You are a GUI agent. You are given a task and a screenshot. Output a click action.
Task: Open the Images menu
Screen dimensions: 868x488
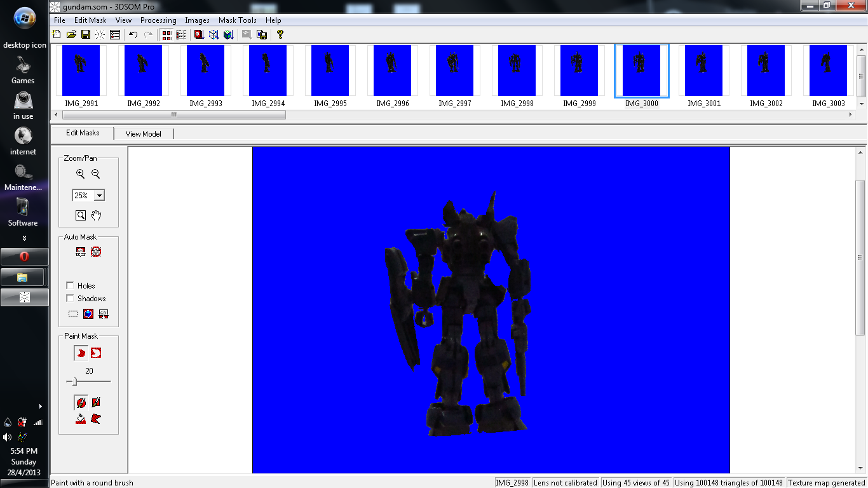197,20
